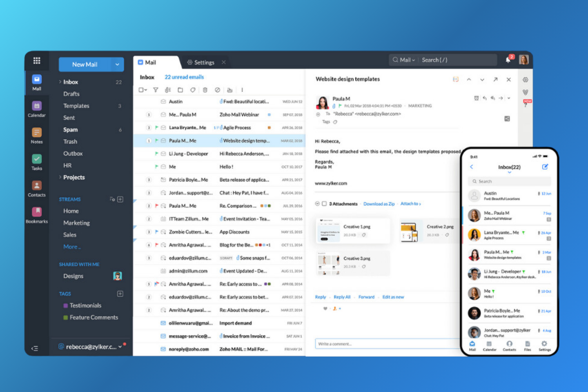Viewport: 588px width, 392px height.
Task: Expand the attachments section toggle
Action: (x=317, y=204)
